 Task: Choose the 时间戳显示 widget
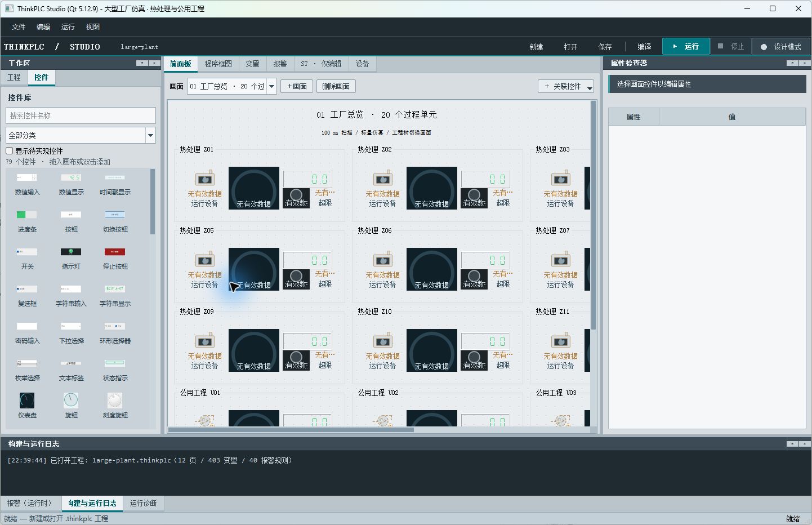tap(115, 184)
